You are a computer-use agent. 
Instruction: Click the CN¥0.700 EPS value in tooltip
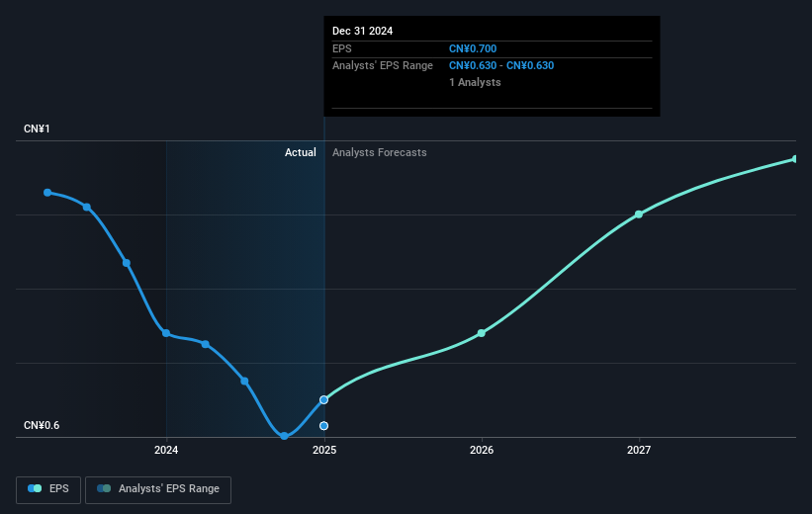pos(473,48)
